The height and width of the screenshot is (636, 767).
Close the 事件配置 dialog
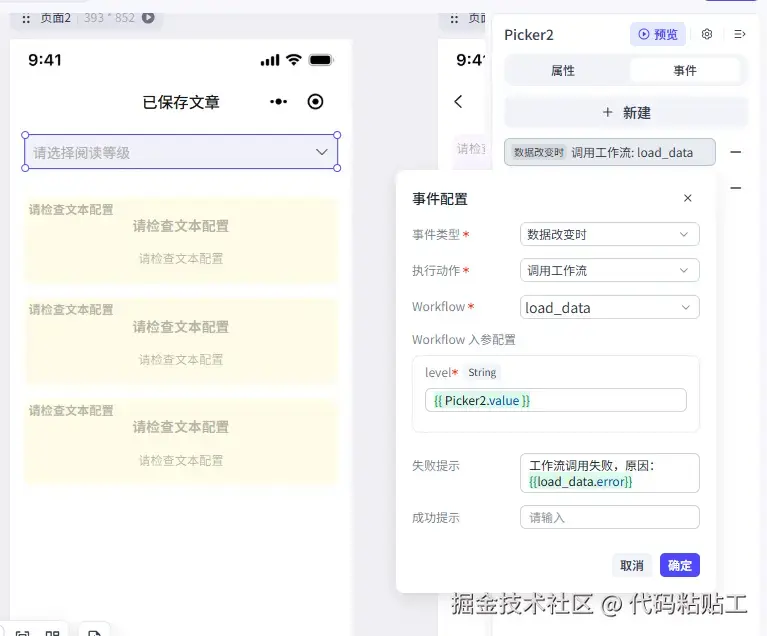click(688, 198)
